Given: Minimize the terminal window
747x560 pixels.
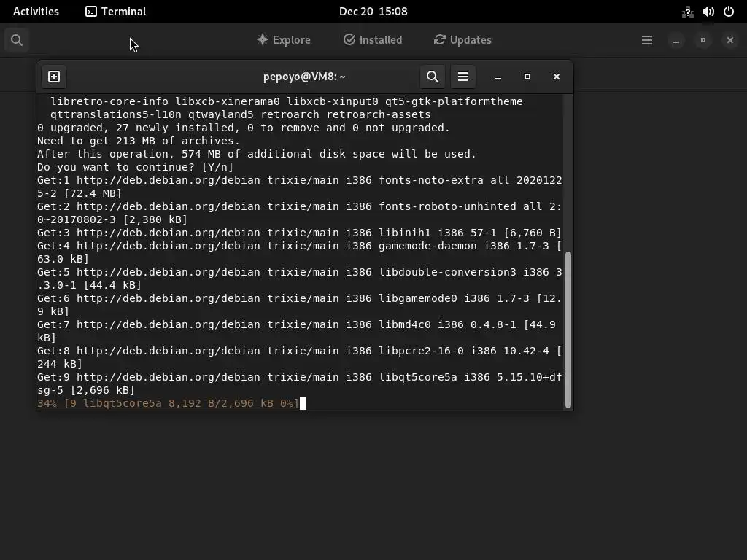Looking at the screenshot, I should coord(498,77).
